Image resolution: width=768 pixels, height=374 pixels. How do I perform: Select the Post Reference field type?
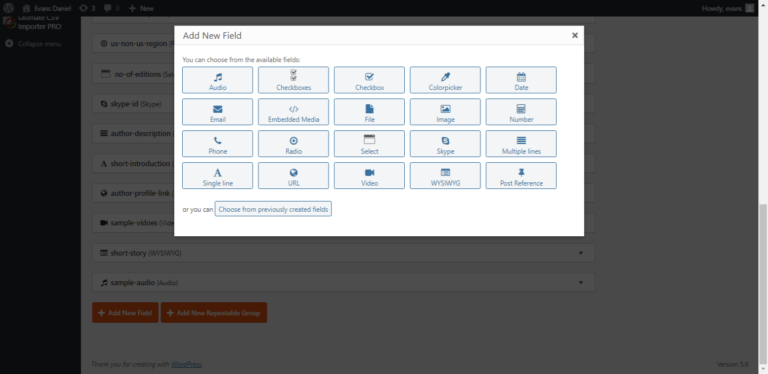pos(521,175)
